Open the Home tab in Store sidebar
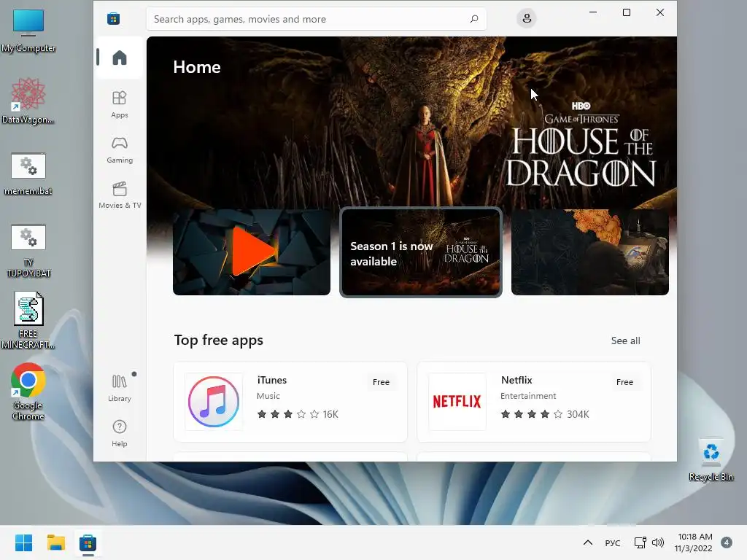This screenshot has width=747, height=560. click(x=120, y=58)
